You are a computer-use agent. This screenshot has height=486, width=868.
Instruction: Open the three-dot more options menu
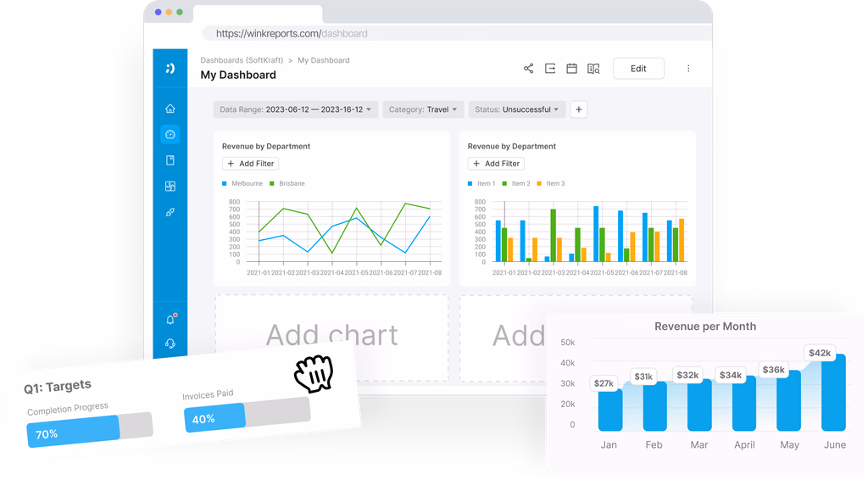(688, 69)
